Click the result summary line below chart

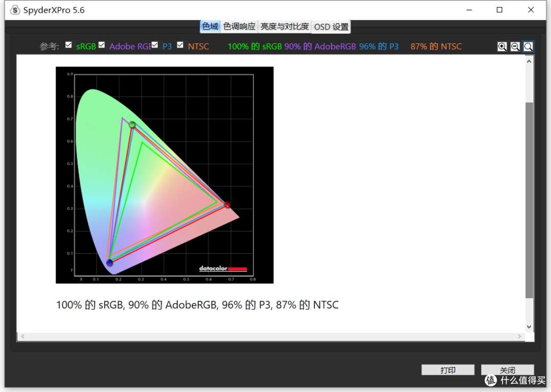pos(197,305)
